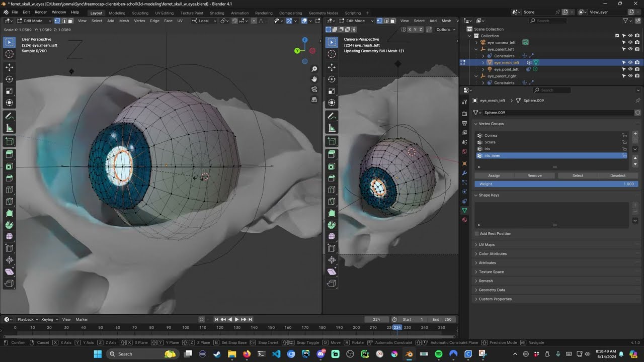Switch to the Shading workspace tab
The height and width of the screenshot is (362, 644).
(217, 13)
